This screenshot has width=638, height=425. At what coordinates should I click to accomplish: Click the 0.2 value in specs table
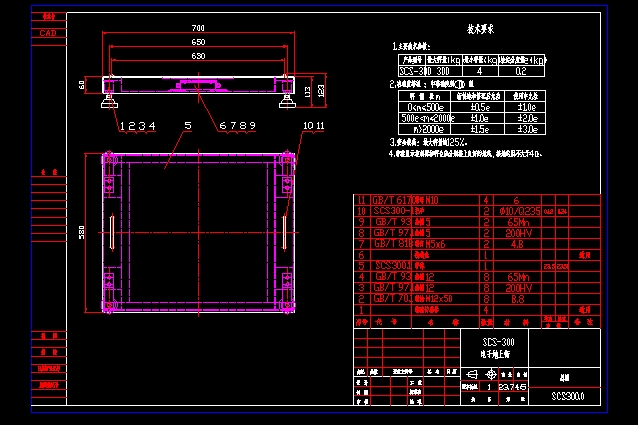pos(521,71)
